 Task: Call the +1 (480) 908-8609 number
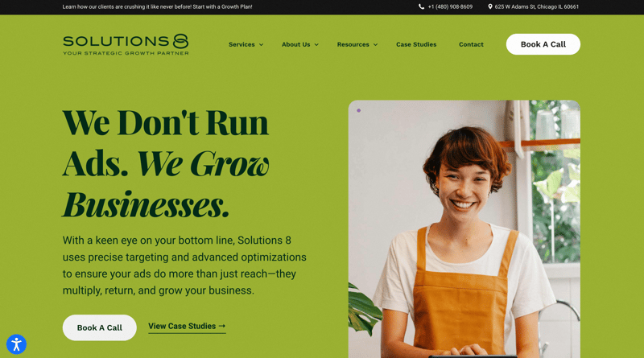(x=450, y=6)
